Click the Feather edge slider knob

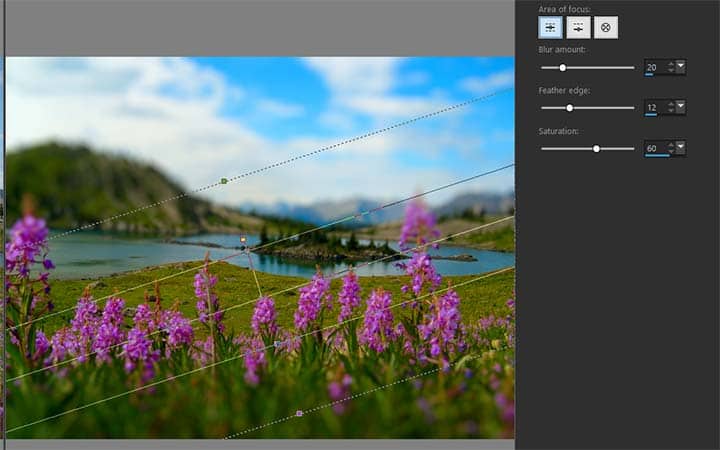569,108
